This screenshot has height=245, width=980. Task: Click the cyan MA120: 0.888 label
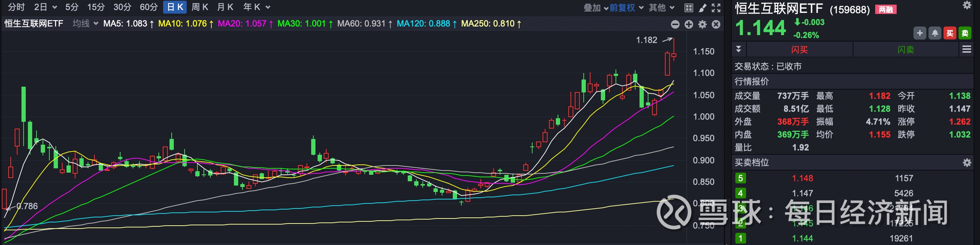tap(426, 24)
